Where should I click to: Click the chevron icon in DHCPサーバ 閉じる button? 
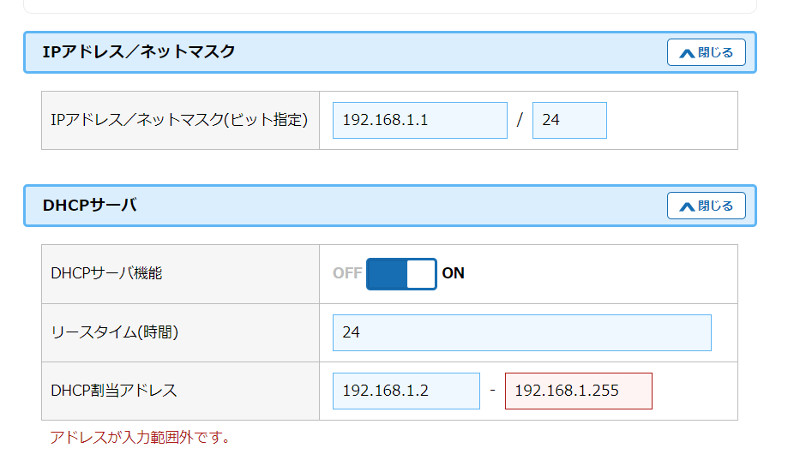click(x=686, y=207)
